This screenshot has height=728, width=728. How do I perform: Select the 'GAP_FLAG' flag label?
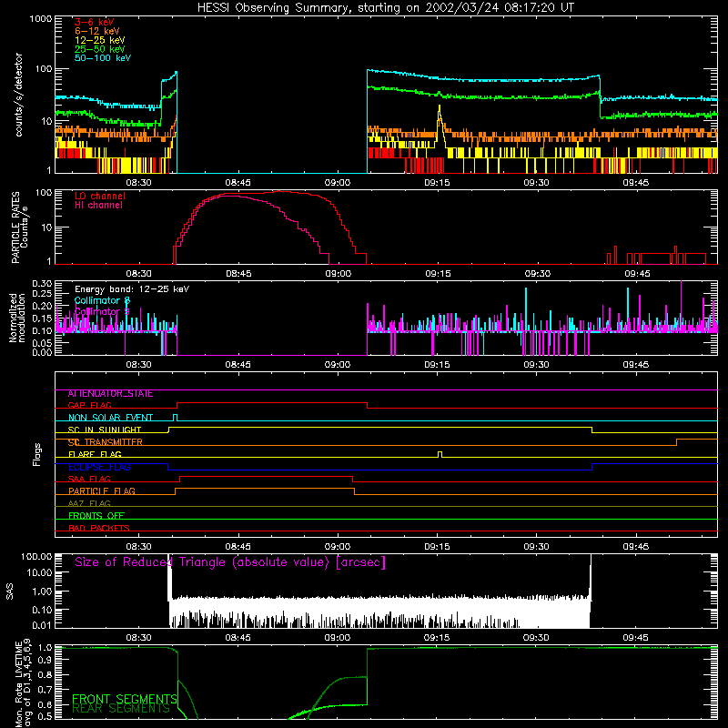[89, 405]
